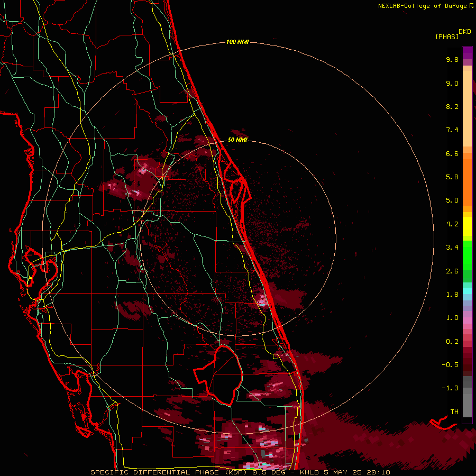Click the 9.0 value on color scale
Viewport: 476px width, 476px height.
pyautogui.click(x=452, y=83)
